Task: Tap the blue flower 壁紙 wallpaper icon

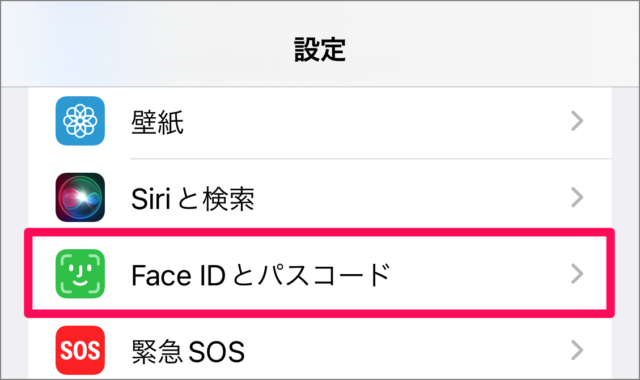Action: click(80, 121)
